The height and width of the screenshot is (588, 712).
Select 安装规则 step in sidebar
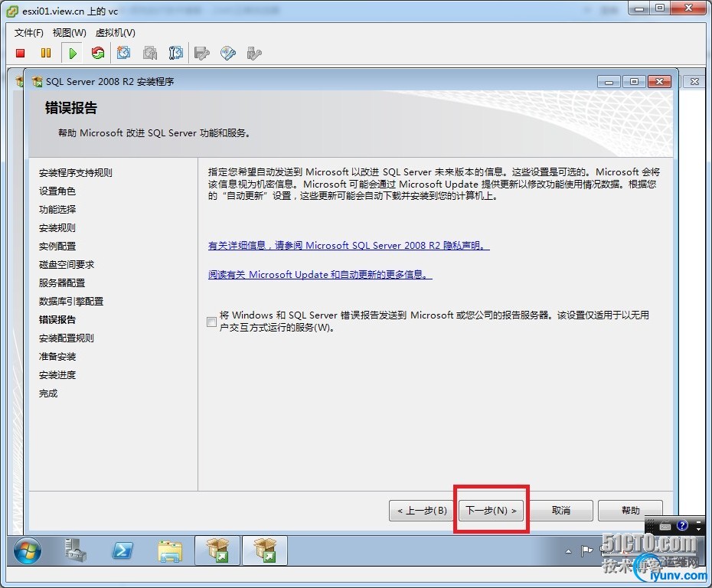pyautogui.click(x=57, y=228)
